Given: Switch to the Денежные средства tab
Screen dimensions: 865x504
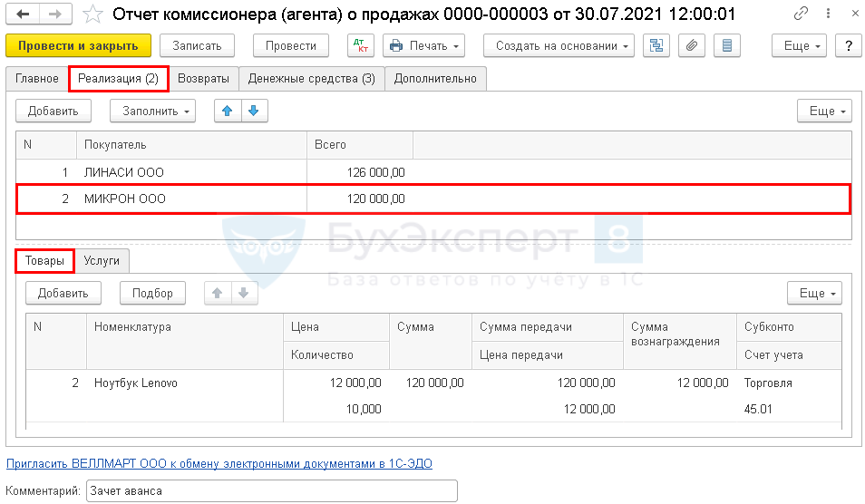Looking at the screenshot, I should pyautogui.click(x=311, y=79).
